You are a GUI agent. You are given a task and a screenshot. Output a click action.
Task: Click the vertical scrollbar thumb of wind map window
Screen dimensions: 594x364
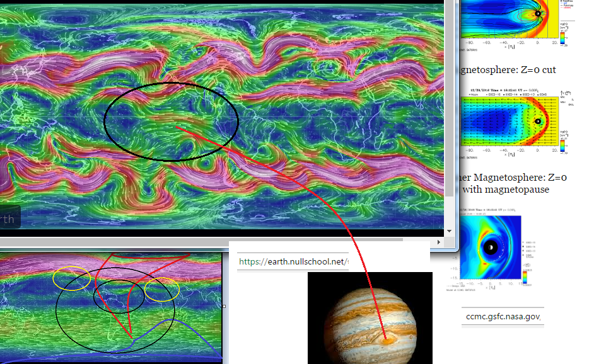[449, 98]
